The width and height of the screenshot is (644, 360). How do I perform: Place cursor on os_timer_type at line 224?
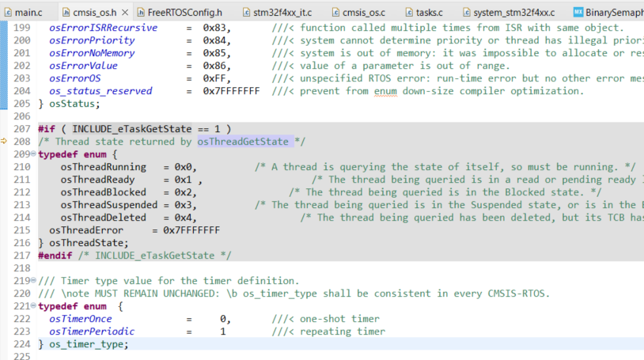pyautogui.click(x=88, y=344)
